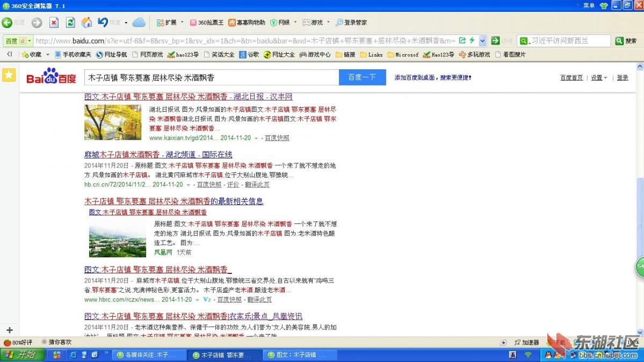The height and width of the screenshot is (362, 644).
Task: Expand the dropdown arrow beside 游戏
Action: point(328,22)
